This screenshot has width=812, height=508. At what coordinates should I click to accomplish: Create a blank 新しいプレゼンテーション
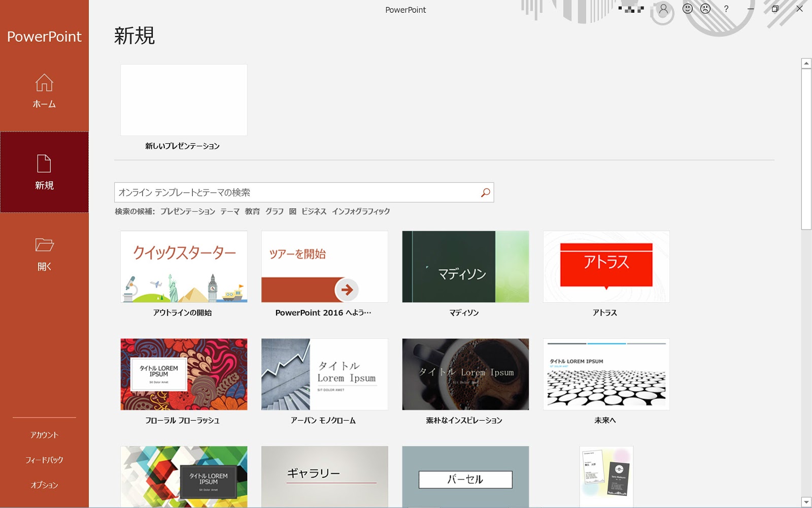click(x=184, y=100)
